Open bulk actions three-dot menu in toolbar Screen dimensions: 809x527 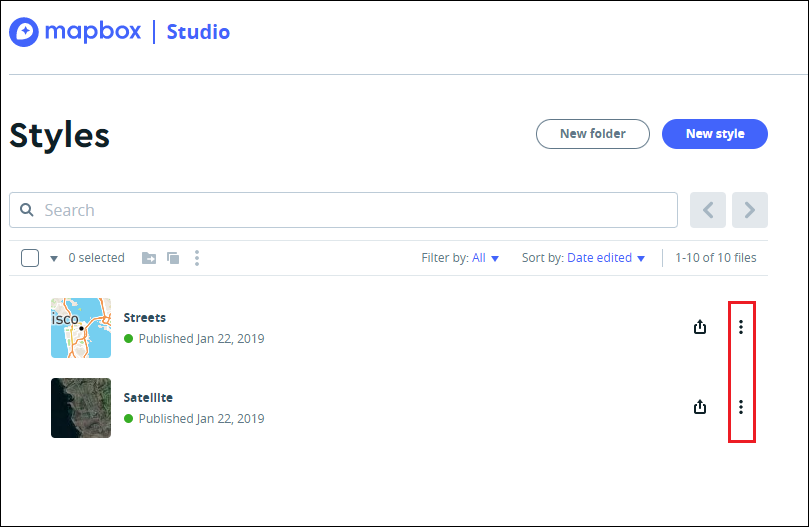pyautogui.click(x=197, y=258)
